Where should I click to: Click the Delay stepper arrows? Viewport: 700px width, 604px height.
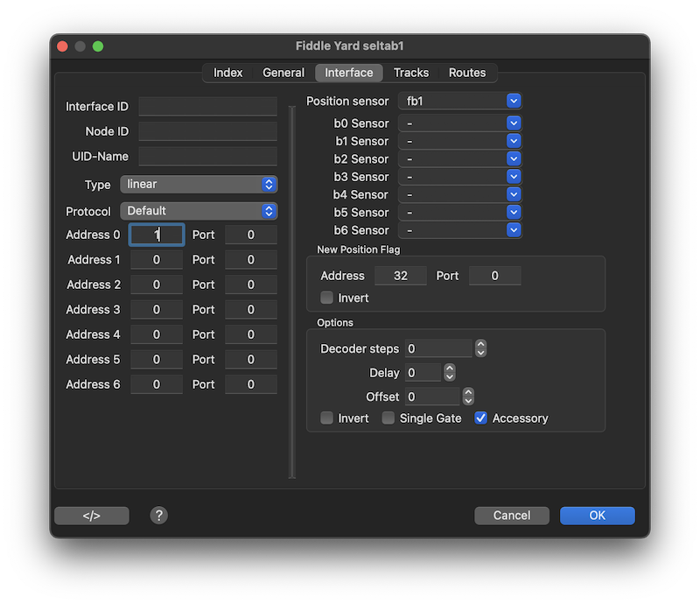[x=450, y=373]
